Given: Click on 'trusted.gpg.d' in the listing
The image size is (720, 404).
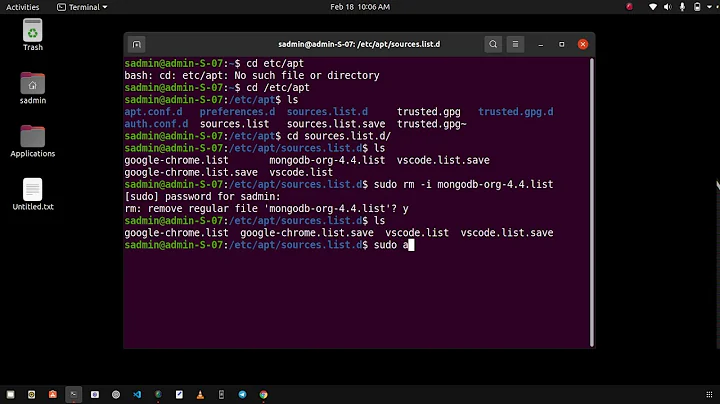Looking at the screenshot, I should [x=515, y=112].
